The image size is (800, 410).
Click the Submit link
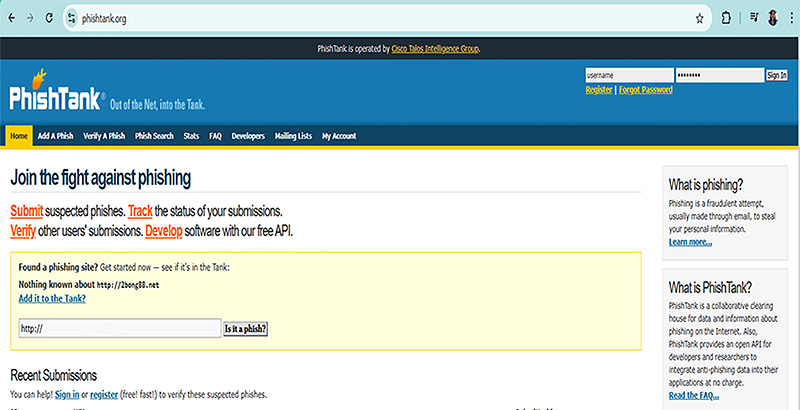point(27,211)
